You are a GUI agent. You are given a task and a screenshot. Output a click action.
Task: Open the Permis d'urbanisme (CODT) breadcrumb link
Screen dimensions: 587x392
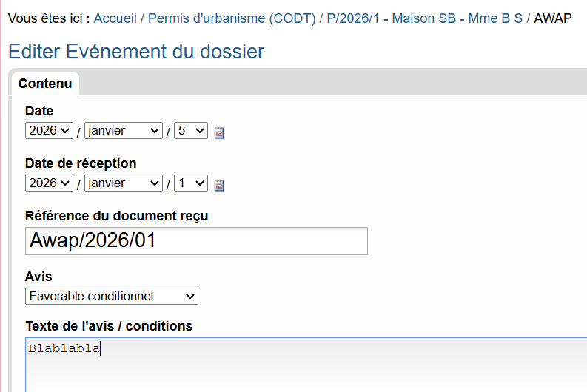coord(232,18)
